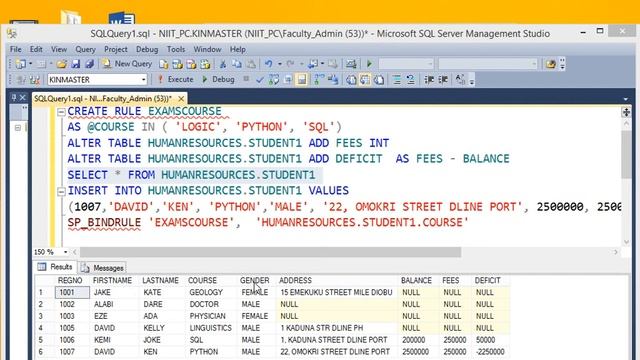The width and height of the screenshot is (640, 360).
Task: Open the Undo history dropdown arrow
Action: click(280, 64)
